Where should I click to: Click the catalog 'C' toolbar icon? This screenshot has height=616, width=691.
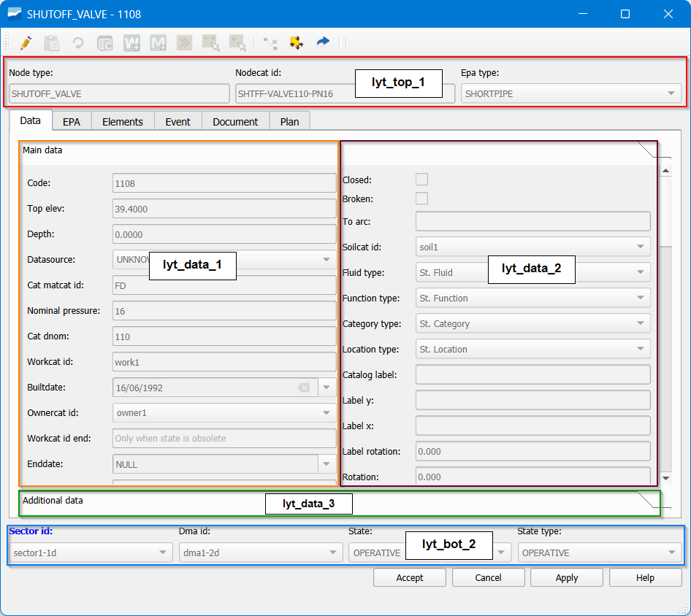105,43
